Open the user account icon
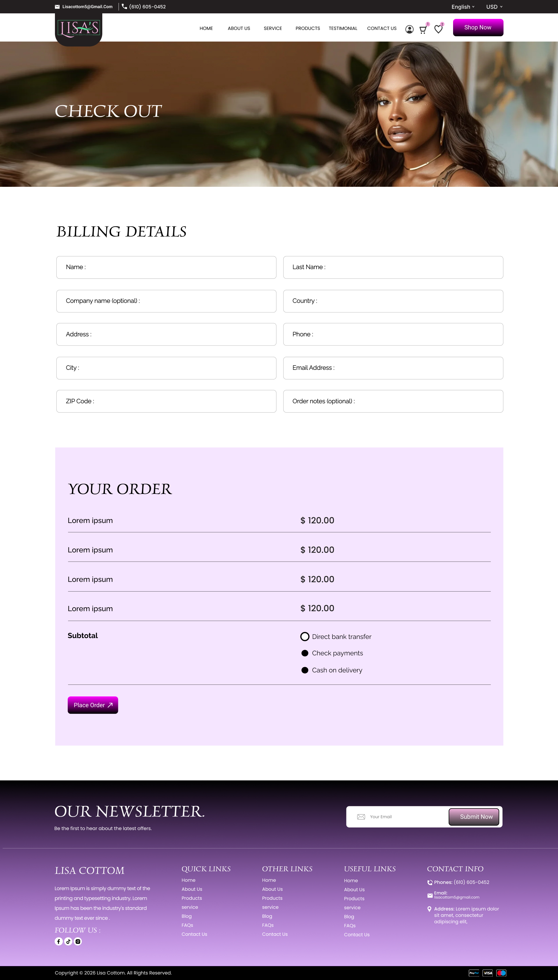The image size is (558, 980). point(409,30)
